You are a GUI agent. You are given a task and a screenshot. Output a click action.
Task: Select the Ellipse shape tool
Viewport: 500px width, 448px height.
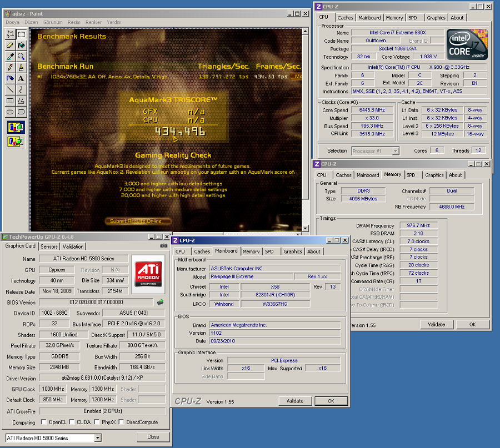(x=10, y=112)
